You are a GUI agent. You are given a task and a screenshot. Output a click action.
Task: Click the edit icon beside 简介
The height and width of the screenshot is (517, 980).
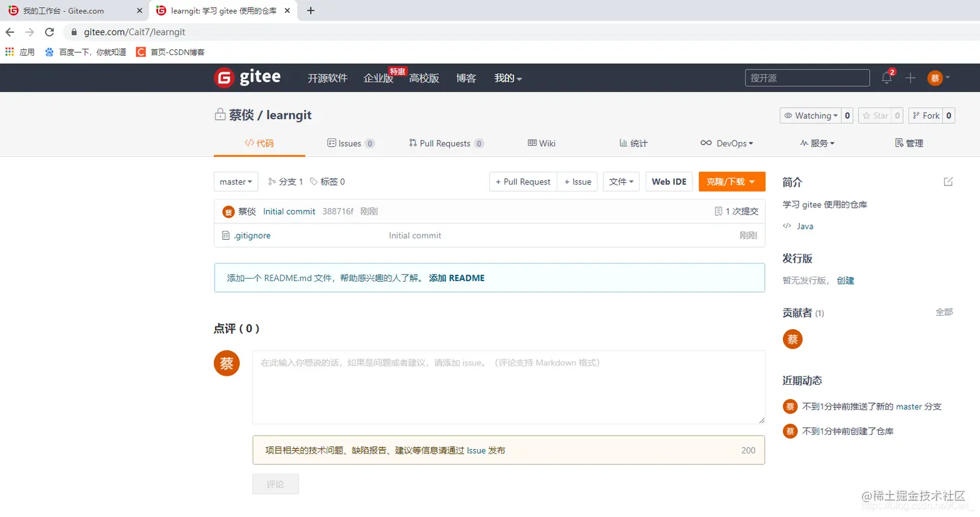pos(948,181)
